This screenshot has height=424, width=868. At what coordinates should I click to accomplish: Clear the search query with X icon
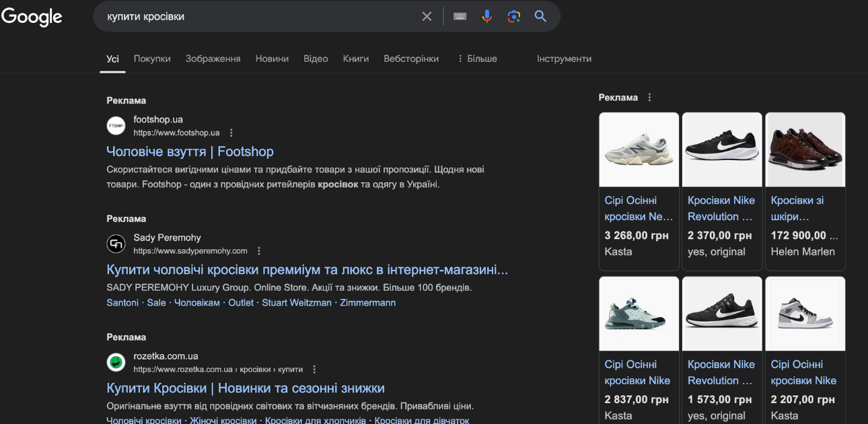click(x=427, y=16)
